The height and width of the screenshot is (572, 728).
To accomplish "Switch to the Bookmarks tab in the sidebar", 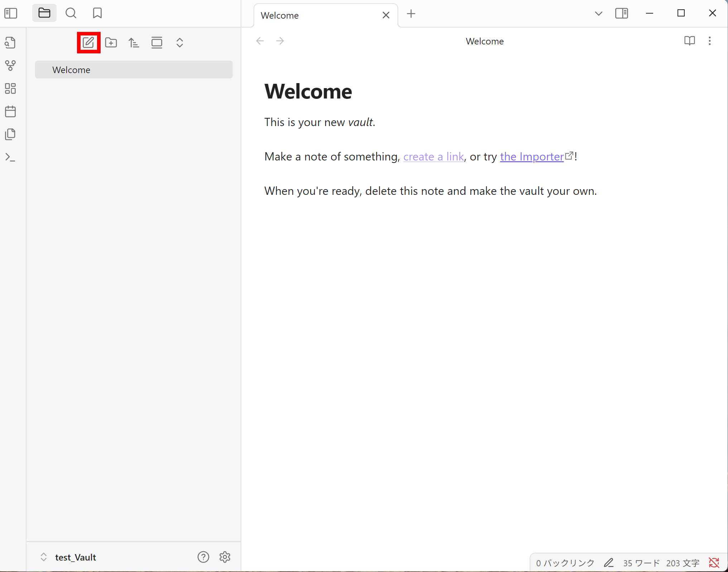I will click(x=97, y=13).
